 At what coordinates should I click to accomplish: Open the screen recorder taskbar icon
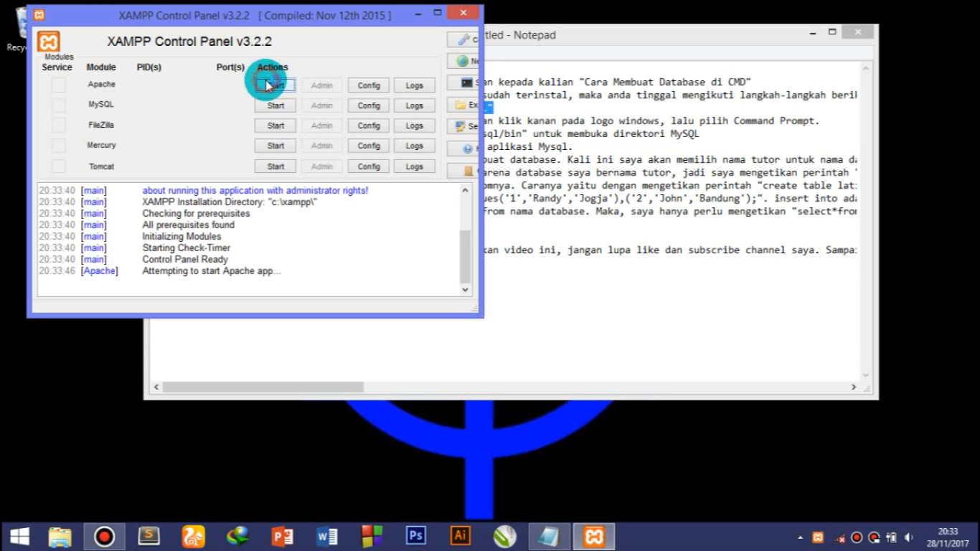[x=105, y=536]
